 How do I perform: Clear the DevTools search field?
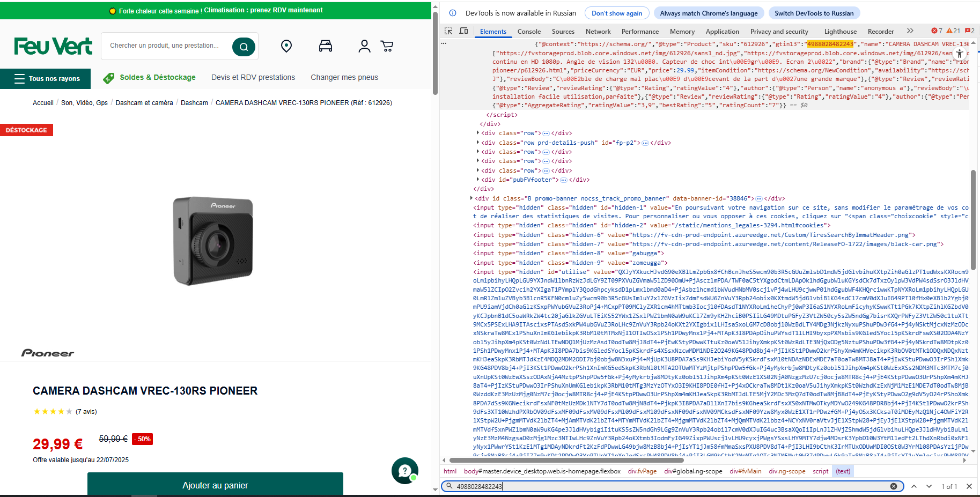[894, 486]
